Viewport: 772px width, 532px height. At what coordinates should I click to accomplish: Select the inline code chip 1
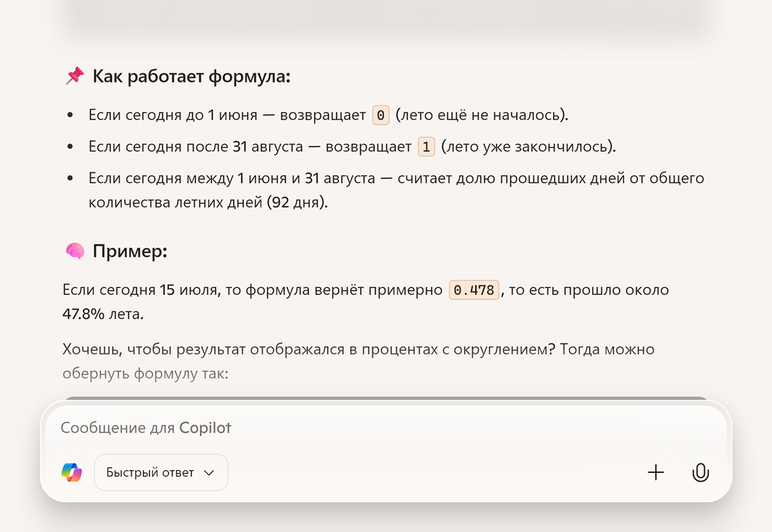point(426,147)
